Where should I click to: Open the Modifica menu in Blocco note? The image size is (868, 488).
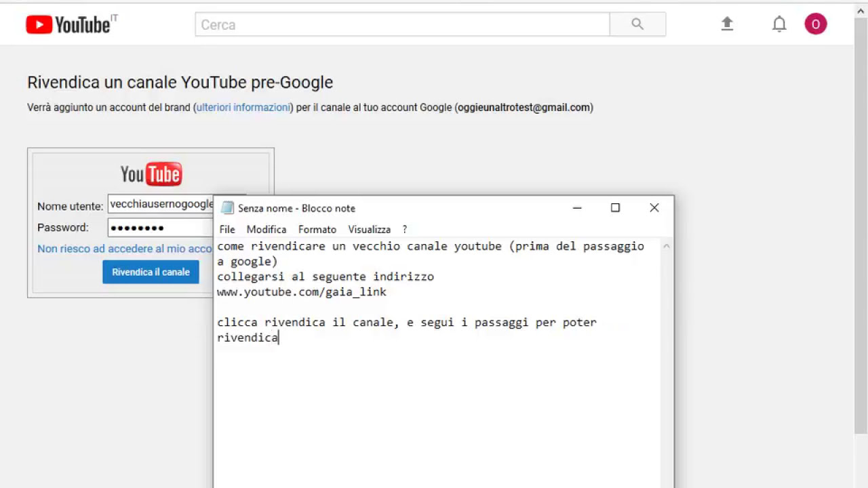267,230
